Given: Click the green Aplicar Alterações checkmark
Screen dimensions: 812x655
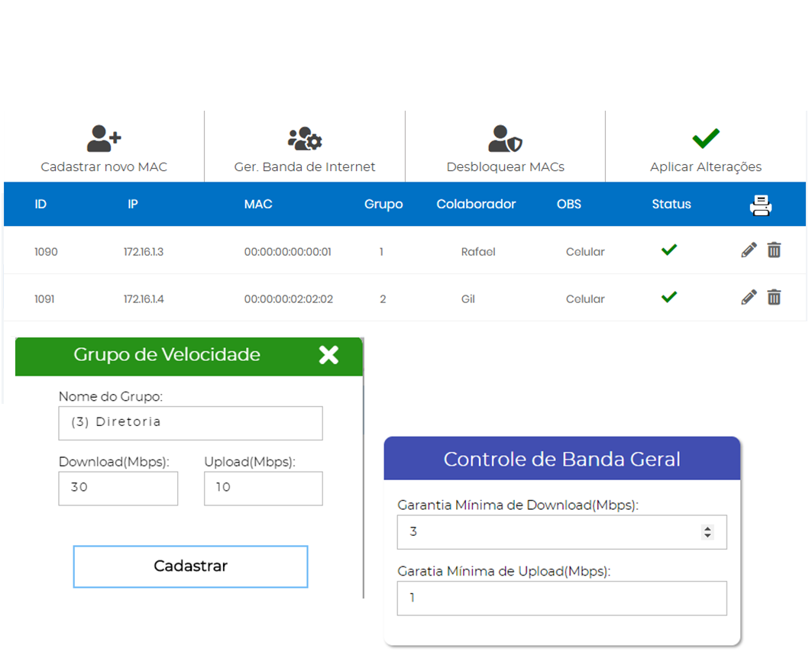Looking at the screenshot, I should (706, 138).
